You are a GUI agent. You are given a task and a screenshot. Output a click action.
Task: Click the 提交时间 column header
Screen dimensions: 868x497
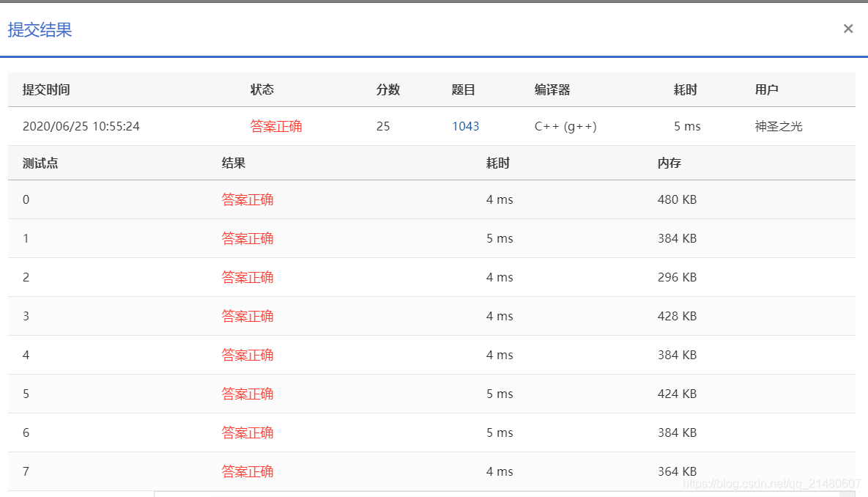46,89
